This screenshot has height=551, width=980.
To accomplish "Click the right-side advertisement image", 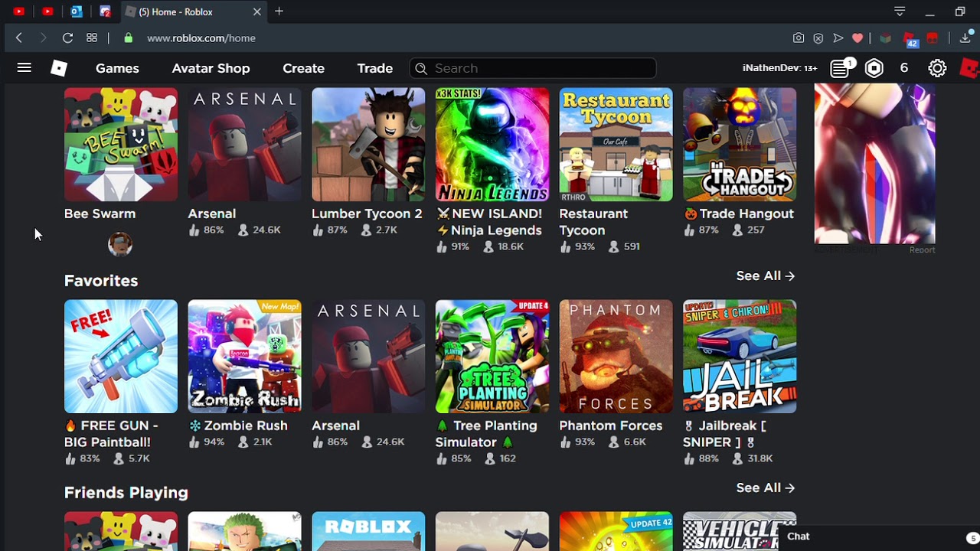I will point(874,164).
